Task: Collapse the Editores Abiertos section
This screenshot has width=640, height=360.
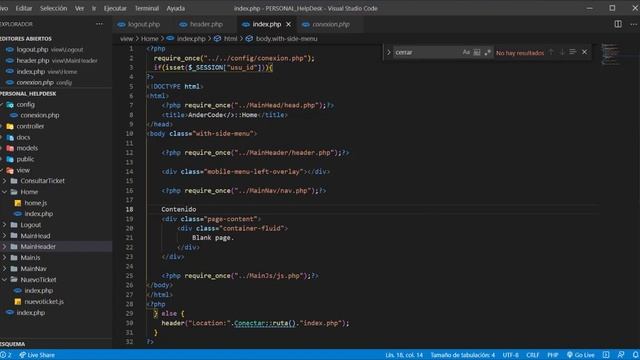Action: tap(26, 39)
